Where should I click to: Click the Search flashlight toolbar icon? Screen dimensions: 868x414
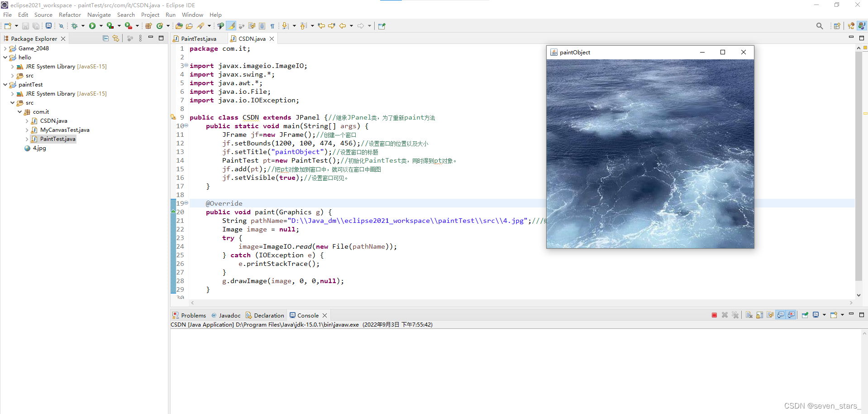[x=200, y=26]
